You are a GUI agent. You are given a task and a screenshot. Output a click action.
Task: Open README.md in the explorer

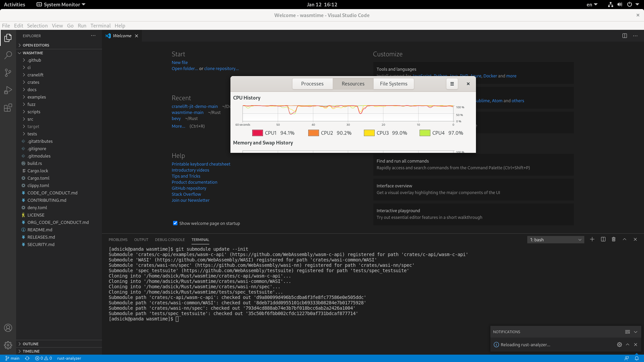click(x=59, y=230)
